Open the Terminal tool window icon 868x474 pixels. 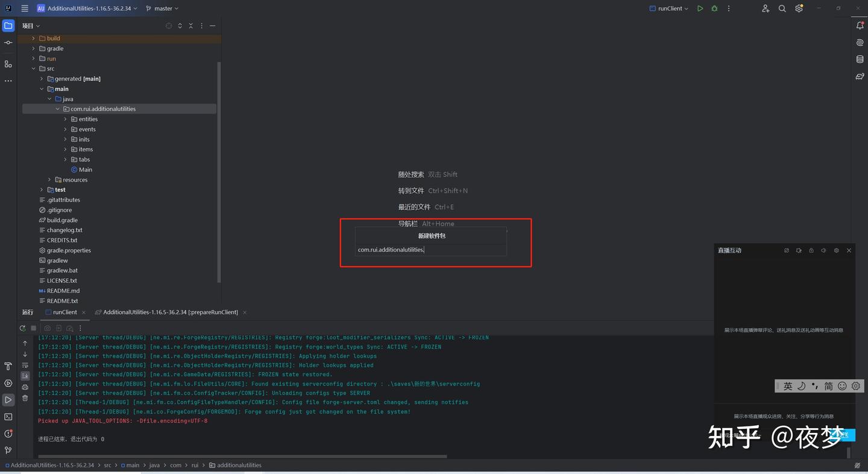pos(8,416)
